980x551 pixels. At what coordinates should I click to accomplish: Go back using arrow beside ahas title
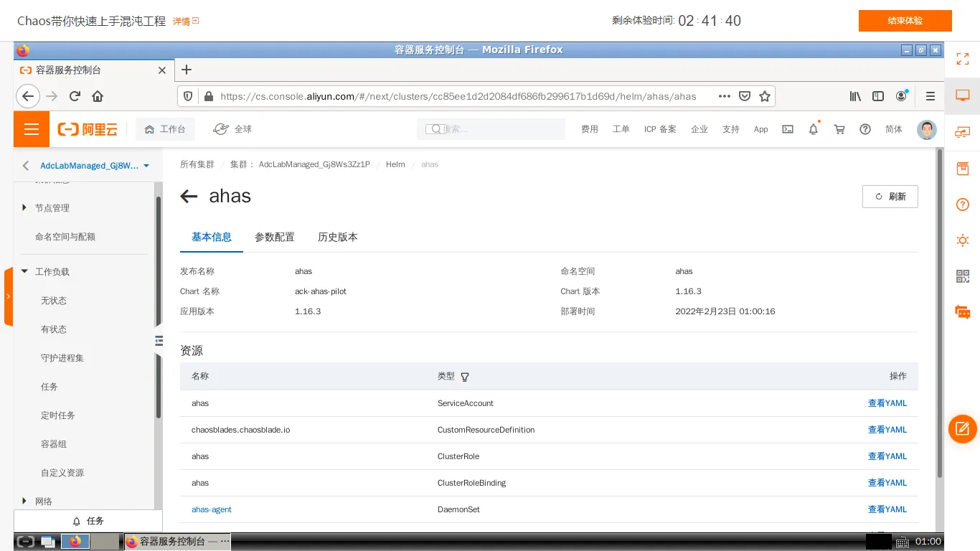coord(189,197)
